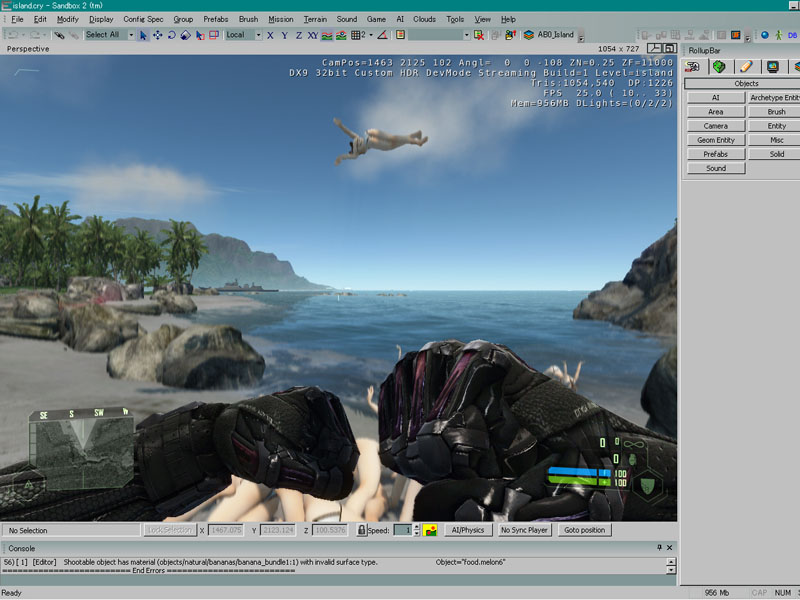Open the File menu
This screenshot has height=600, width=800.
pyautogui.click(x=17, y=19)
